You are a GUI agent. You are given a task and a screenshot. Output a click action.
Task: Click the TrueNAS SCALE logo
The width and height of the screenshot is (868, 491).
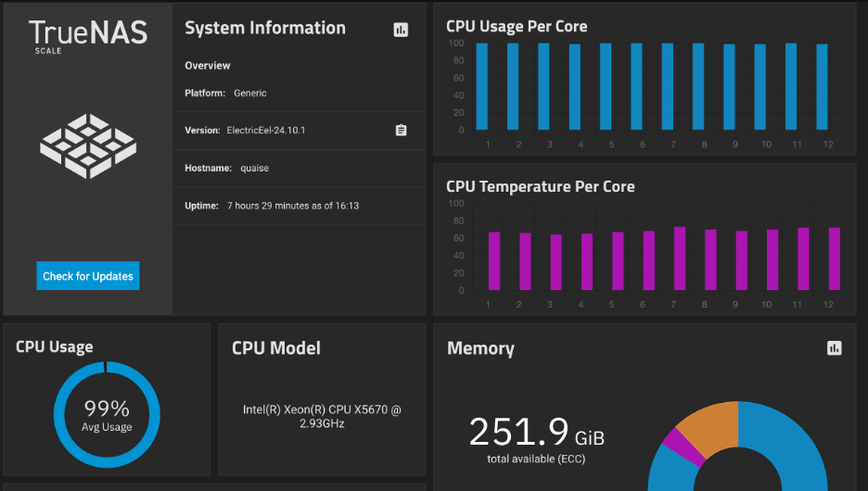[88, 36]
